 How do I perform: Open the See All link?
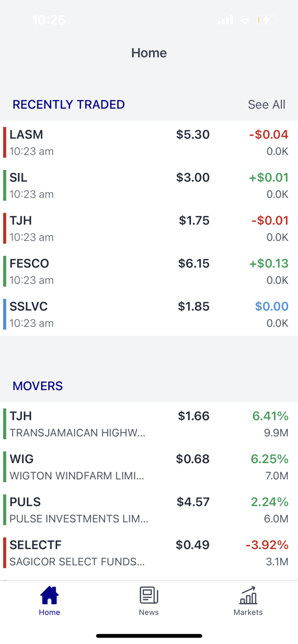pyautogui.click(x=267, y=104)
